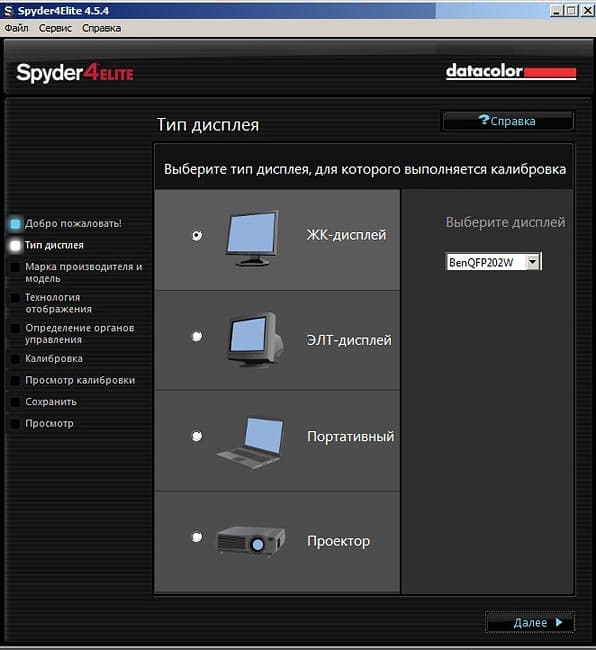Open the Файл menu
Image resolution: width=596 pixels, height=650 pixels.
pos(17,28)
